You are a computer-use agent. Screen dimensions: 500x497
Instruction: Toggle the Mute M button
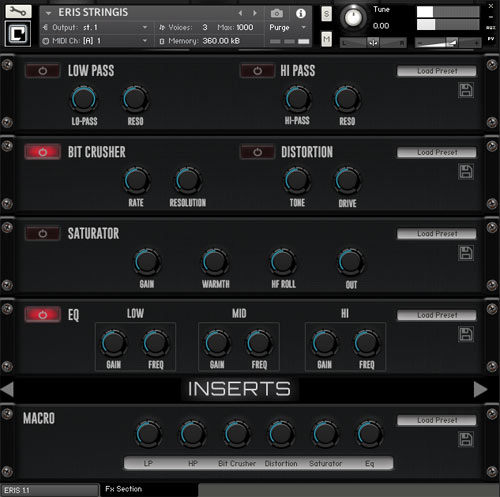[x=326, y=39]
